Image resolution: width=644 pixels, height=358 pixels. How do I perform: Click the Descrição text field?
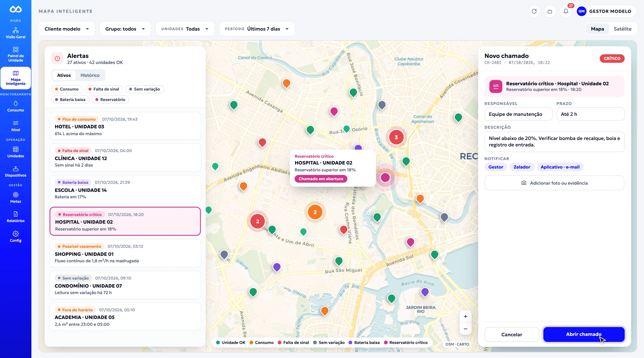click(x=554, y=142)
